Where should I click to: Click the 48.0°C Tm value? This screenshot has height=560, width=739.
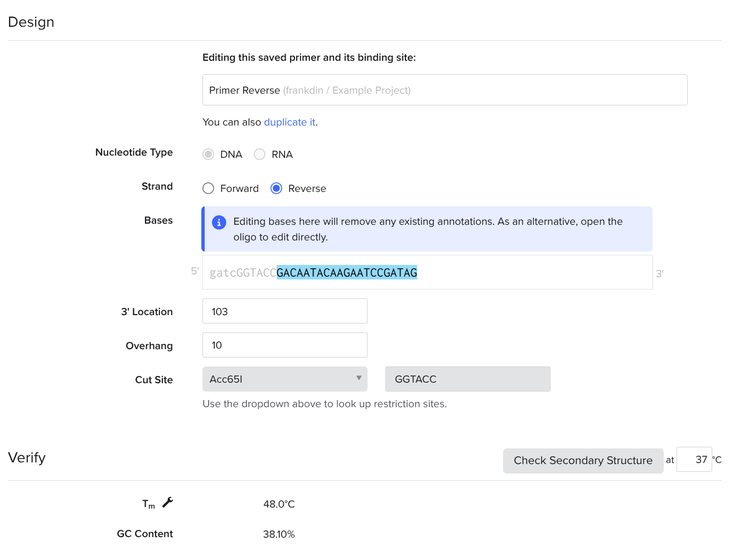coord(279,504)
